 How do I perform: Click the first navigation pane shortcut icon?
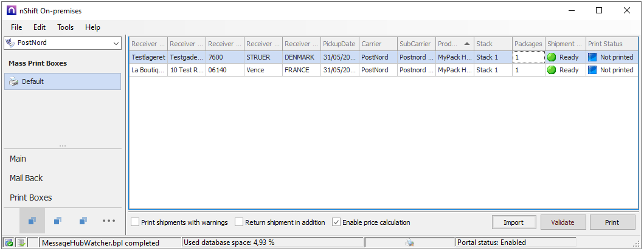tap(32, 220)
